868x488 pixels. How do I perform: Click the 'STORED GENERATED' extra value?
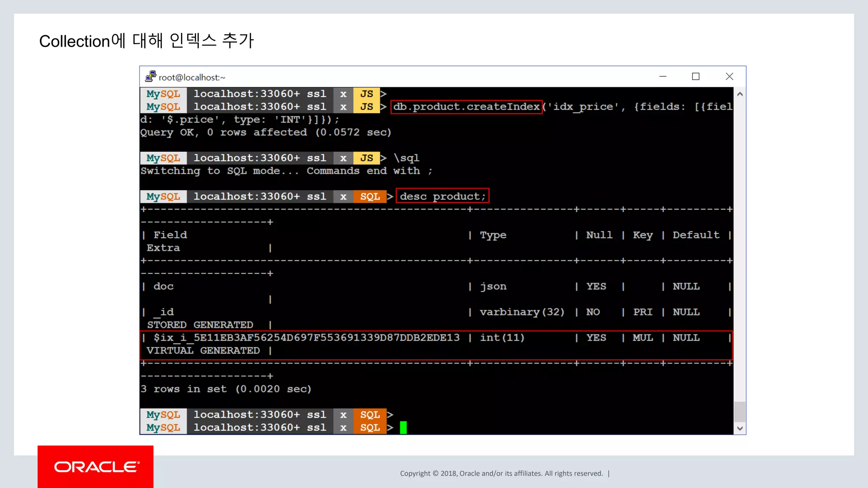pos(200,325)
